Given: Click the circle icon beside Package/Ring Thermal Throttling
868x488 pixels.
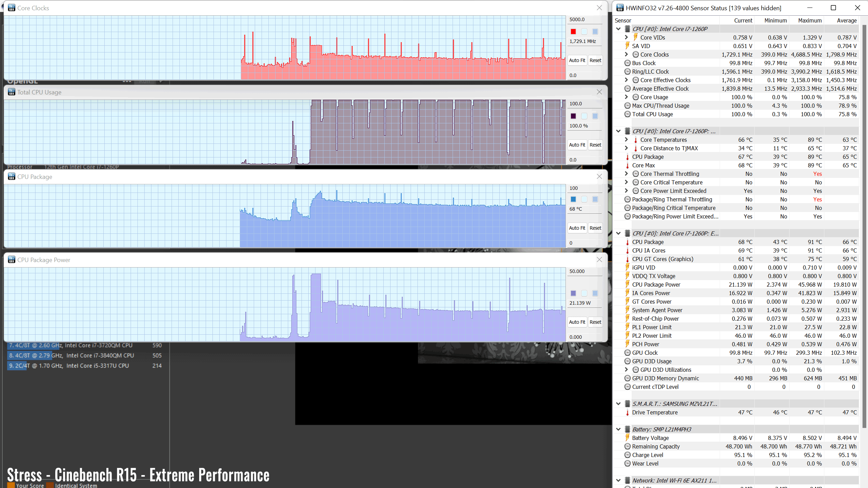Looking at the screenshot, I should click(x=627, y=199).
